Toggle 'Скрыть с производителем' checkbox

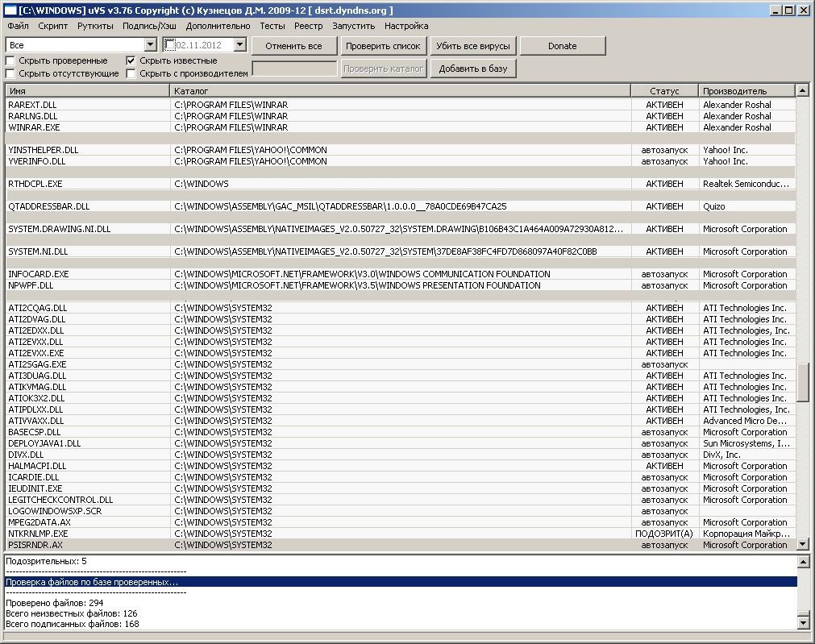pos(131,74)
